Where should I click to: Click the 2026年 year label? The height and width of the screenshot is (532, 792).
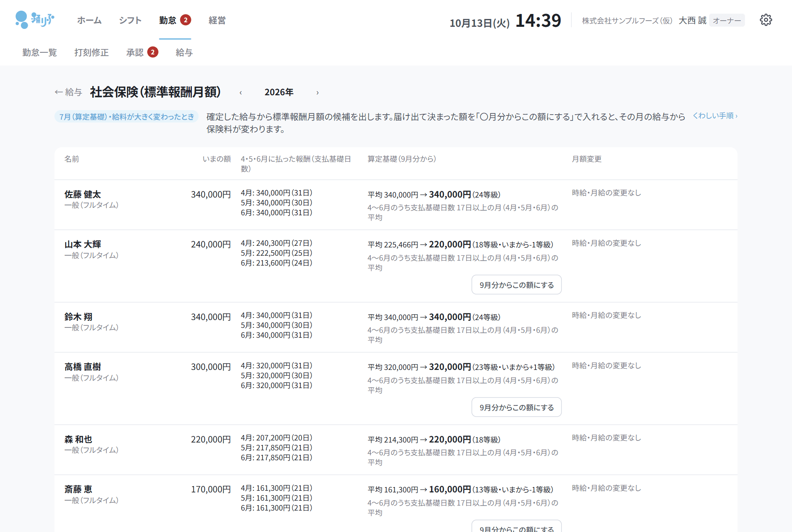pyautogui.click(x=279, y=92)
